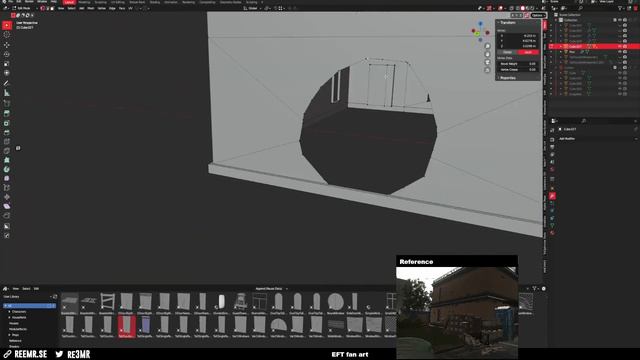Select the Move tool in left toolbar
The height and width of the screenshot is (360, 640).
pos(7,45)
